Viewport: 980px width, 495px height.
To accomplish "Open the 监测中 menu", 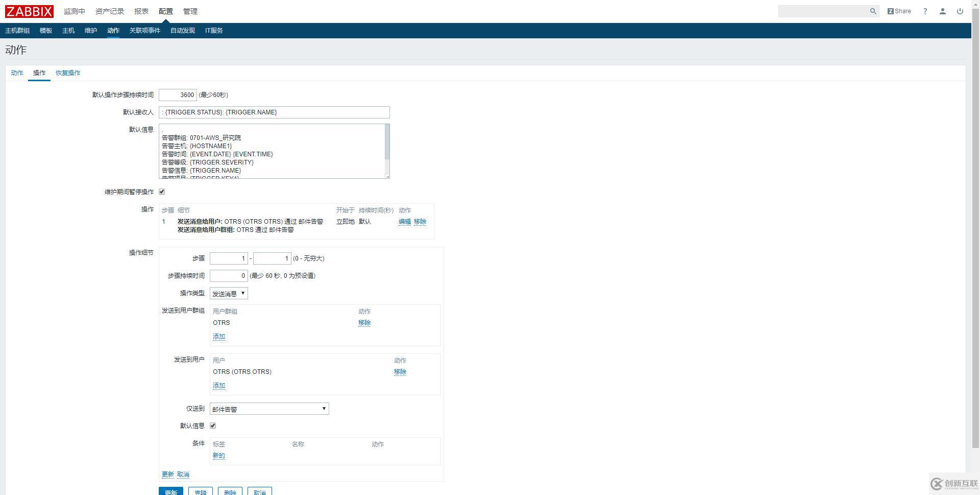I will point(75,11).
